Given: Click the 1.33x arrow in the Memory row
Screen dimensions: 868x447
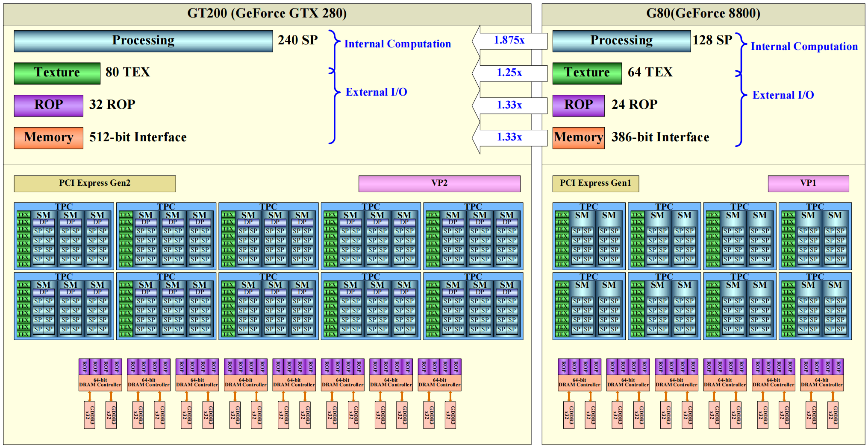Looking at the screenshot, I should (x=509, y=137).
